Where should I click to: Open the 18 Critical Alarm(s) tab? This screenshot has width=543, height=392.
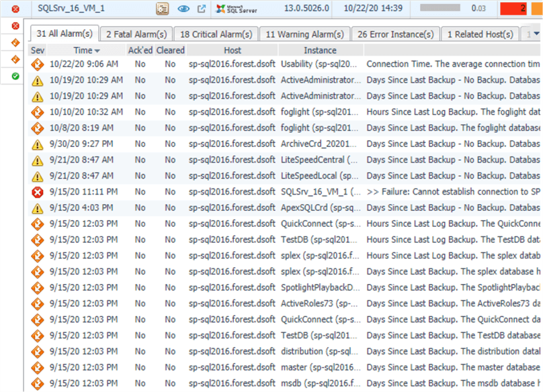click(x=216, y=34)
